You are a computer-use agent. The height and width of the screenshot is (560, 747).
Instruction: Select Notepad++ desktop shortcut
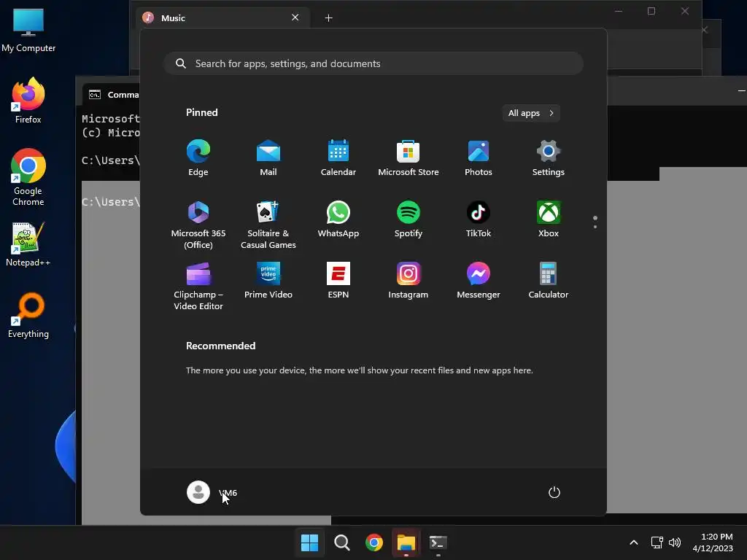pos(28,244)
